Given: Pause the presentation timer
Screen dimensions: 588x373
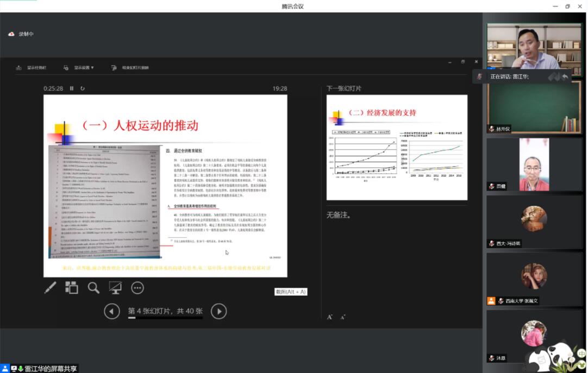Looking at the screenshot, I should tap(72, 88).
